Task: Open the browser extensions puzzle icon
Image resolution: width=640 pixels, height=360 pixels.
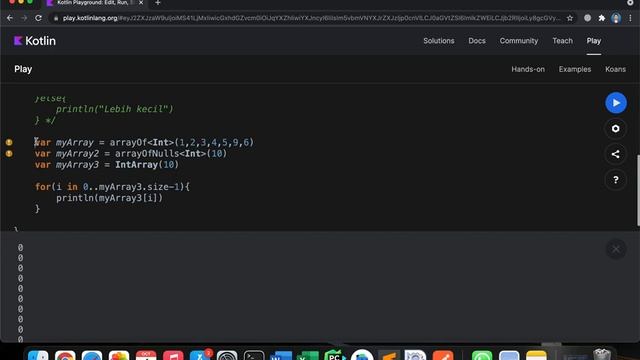Action: pyautogui.click(x=602, y=18)
